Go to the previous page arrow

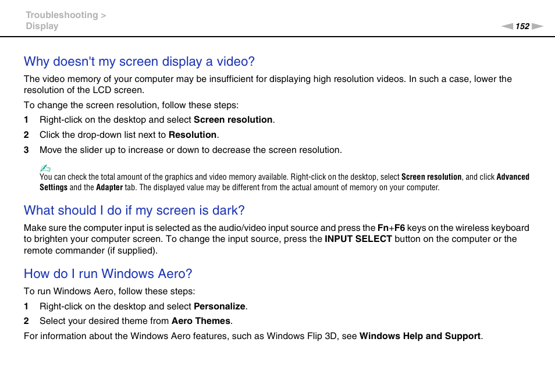[507, 26]
